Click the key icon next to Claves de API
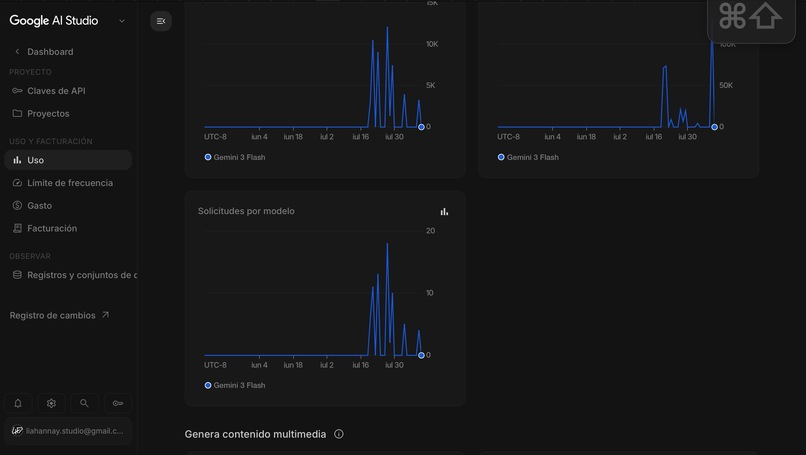Image resolution: width=806 pixels, height=455 pixels. [17, 90]
